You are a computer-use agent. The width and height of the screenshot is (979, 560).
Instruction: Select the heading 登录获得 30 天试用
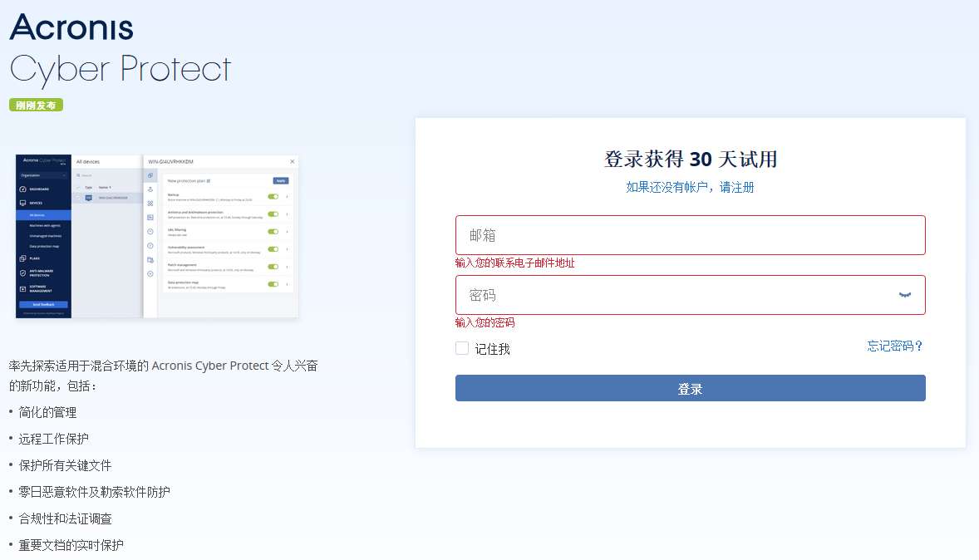(x=691, y=160)
